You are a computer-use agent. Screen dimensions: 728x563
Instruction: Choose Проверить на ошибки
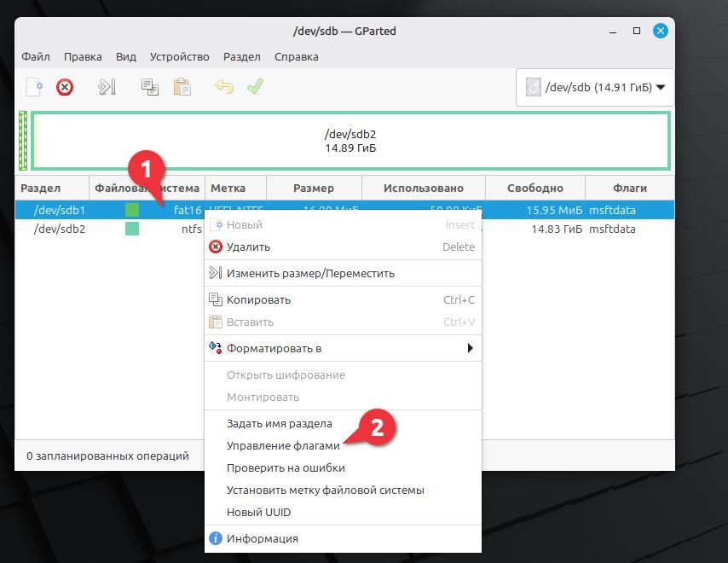tap(343, 467)
